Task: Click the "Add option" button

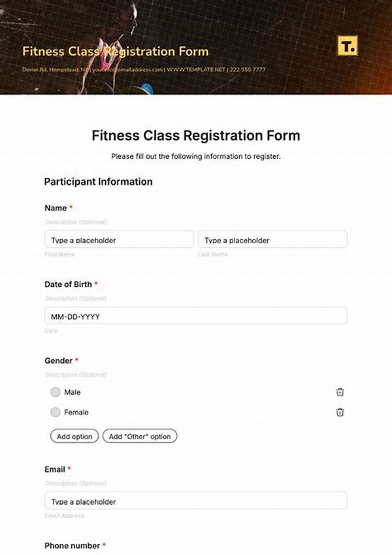Action: pyautogui.click(x=74, y=436)
